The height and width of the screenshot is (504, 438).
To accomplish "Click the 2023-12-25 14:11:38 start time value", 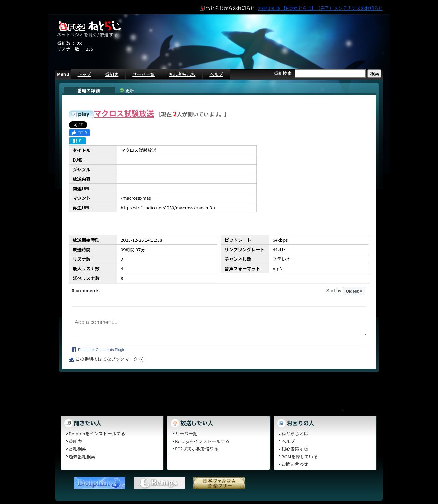I will [x=141, y=240].
